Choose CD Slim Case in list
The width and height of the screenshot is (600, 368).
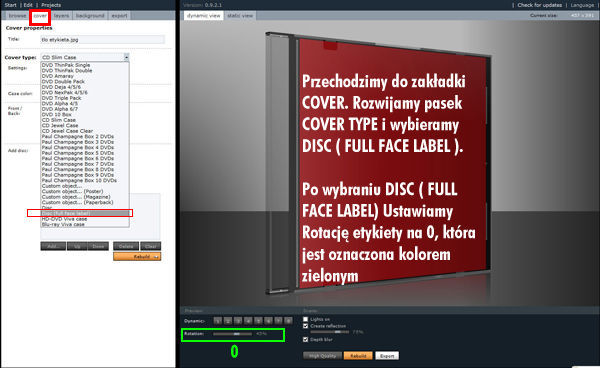pos(59,120)
